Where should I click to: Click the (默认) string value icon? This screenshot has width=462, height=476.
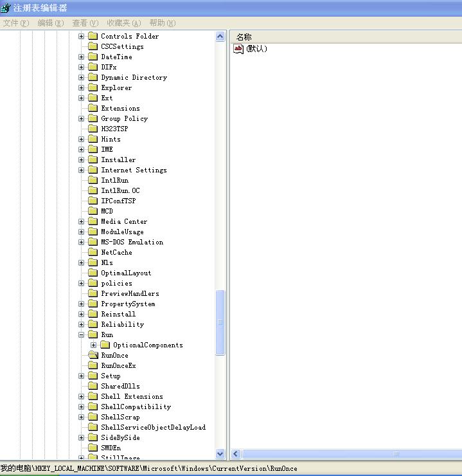(238, 49)
